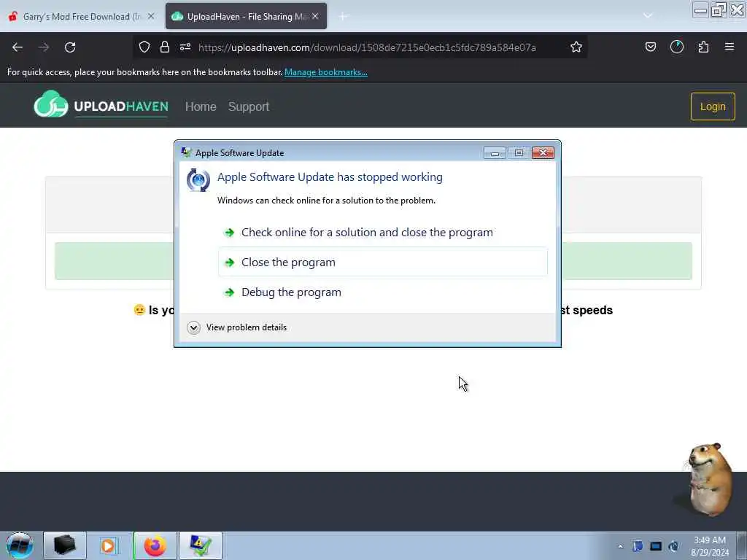Viewport: 747px width, 560px height.
Task: Open the black box taskbar application
Action: (65, 545)
